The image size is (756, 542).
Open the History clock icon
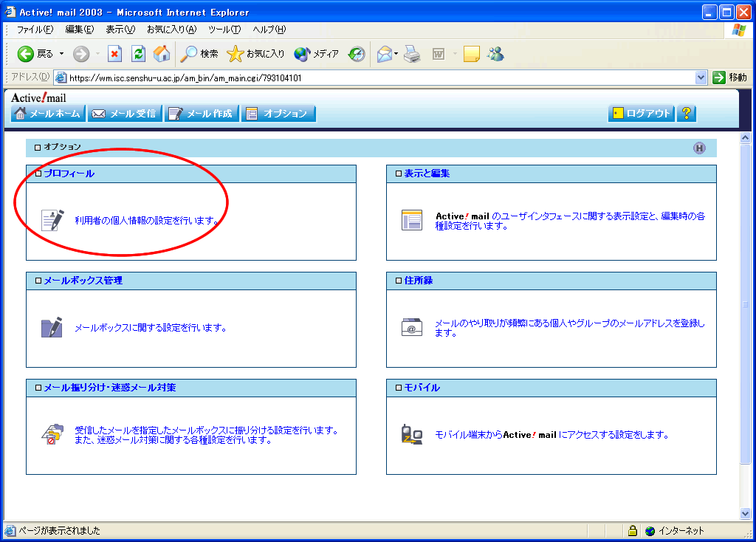[357, 54]
